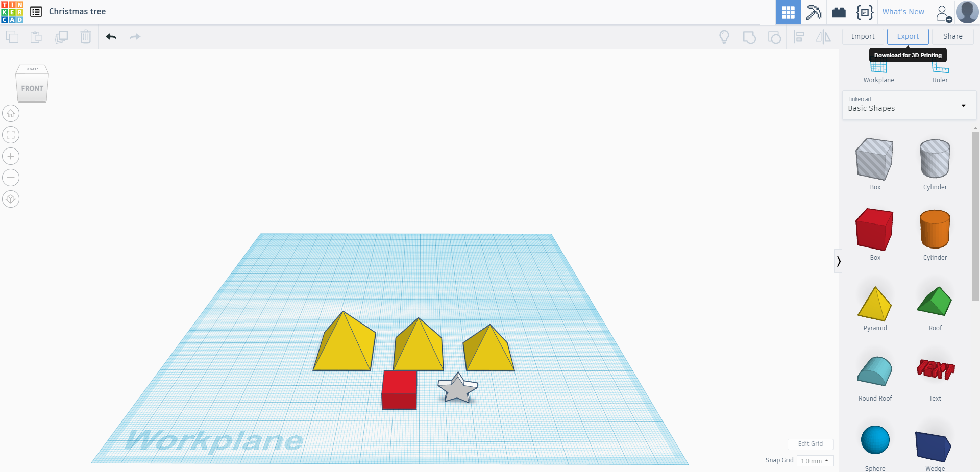Click the Fit all in view button
The image size is (980, 472).
click(x=11, y=135)
